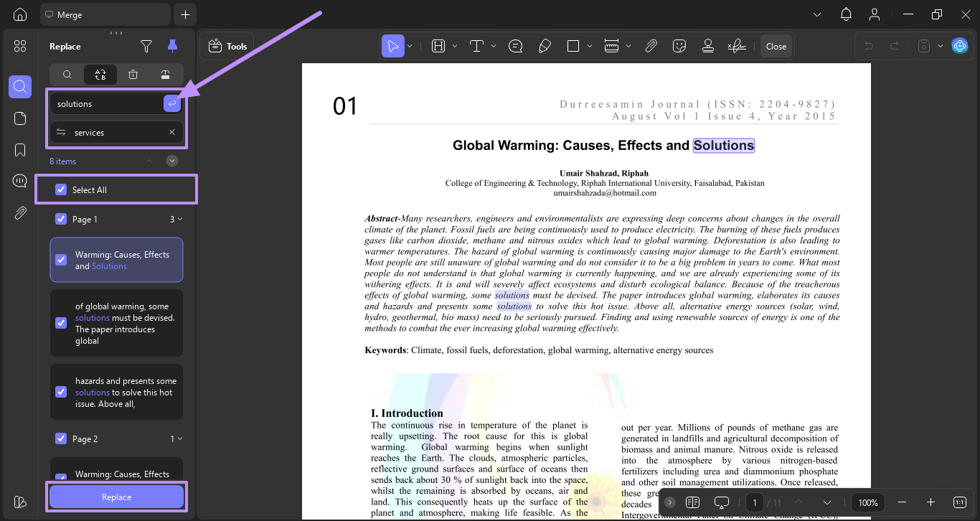Click the filter icon in Replace panel
Viewport: 980px width, 521px height.
coord(146,47)
